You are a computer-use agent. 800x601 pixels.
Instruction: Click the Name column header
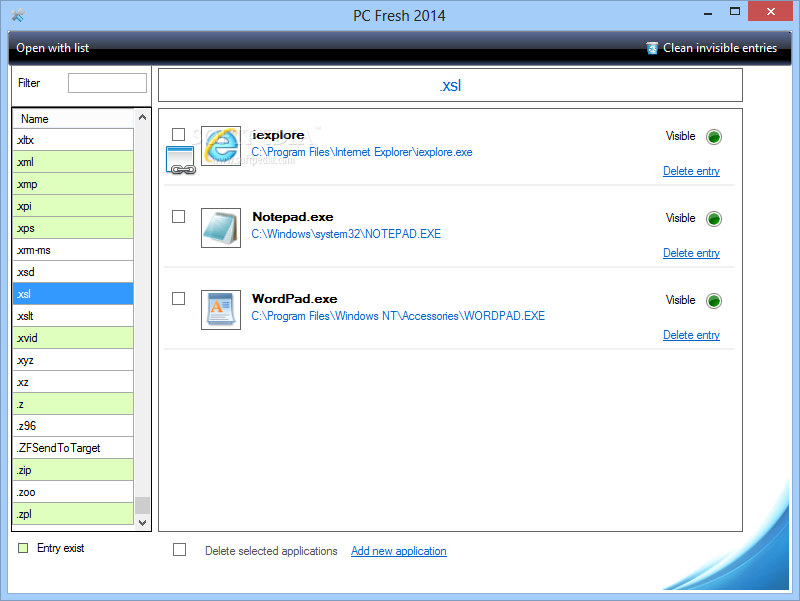(73, 119)
